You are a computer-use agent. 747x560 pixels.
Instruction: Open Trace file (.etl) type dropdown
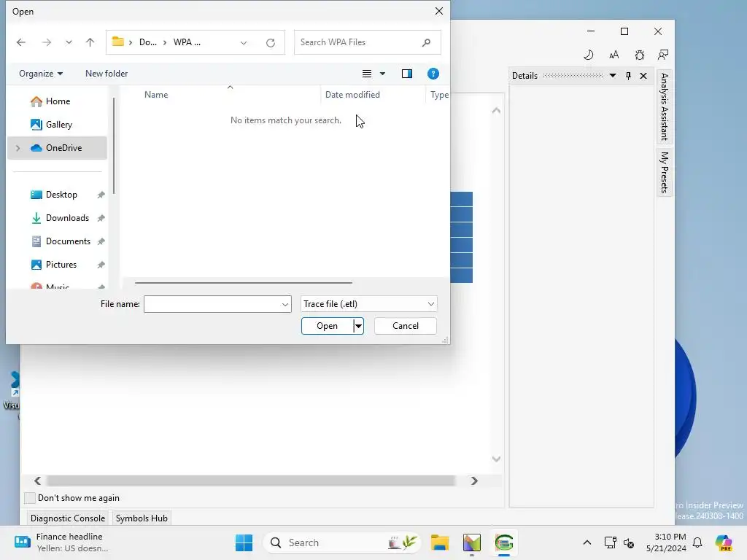tap(368, 304)
